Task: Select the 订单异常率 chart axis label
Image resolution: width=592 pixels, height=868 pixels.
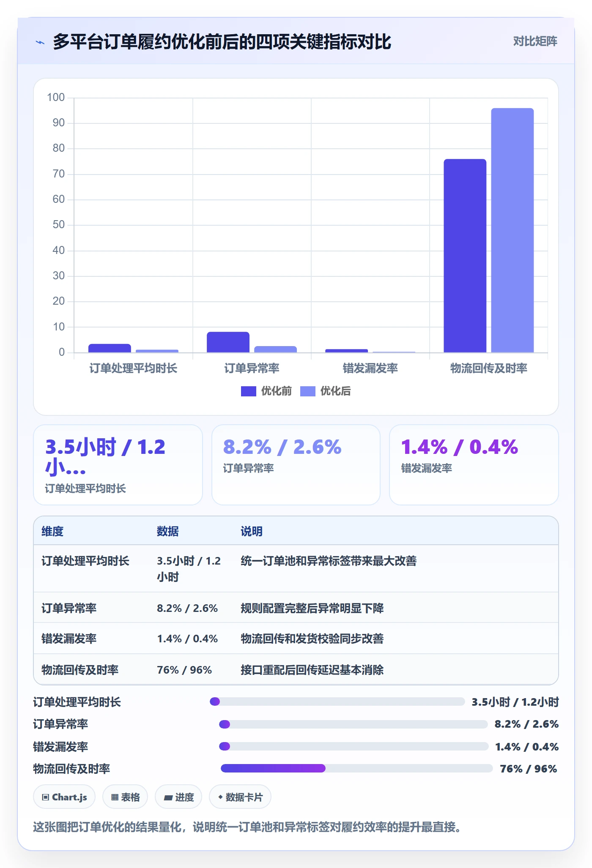Action: (x=252, y=368)
